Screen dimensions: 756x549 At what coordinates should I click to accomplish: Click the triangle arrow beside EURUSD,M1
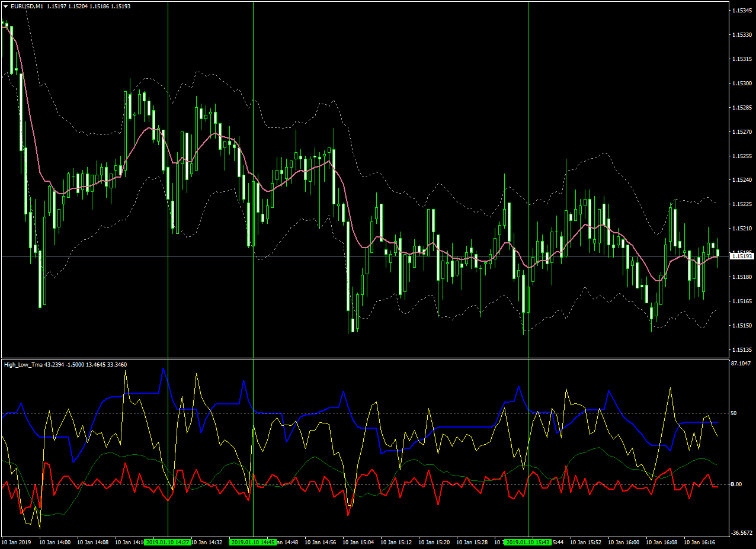point(6,6)
